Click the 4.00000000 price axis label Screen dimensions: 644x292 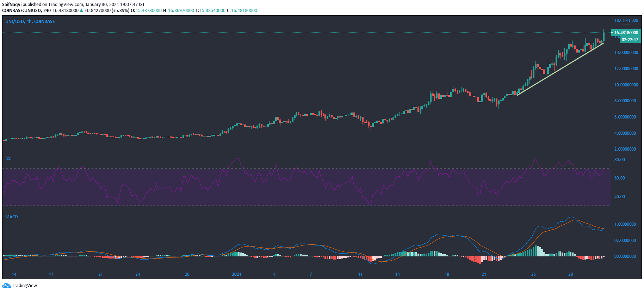click(625, 133)
